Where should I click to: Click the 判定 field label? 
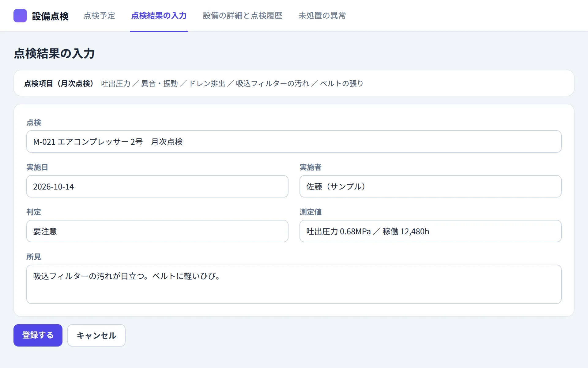[34, 212]
